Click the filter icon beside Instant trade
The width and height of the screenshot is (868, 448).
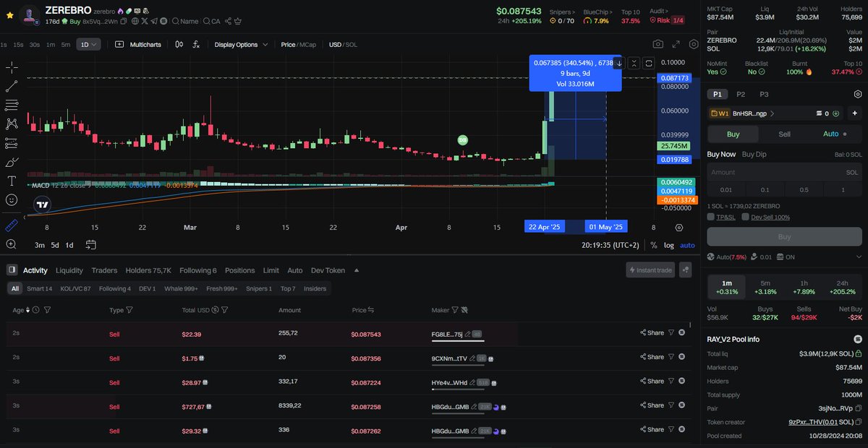pos(686,270)
